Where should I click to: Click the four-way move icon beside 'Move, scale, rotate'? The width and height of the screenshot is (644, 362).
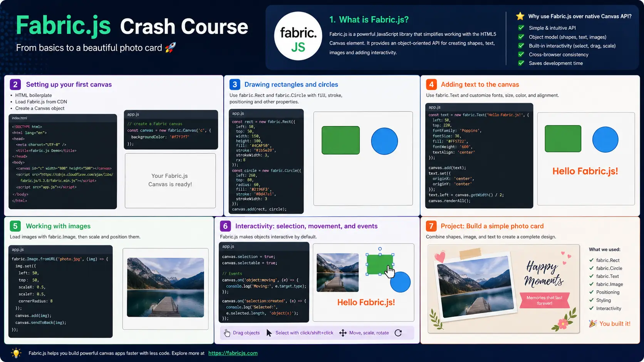[343, 333]
